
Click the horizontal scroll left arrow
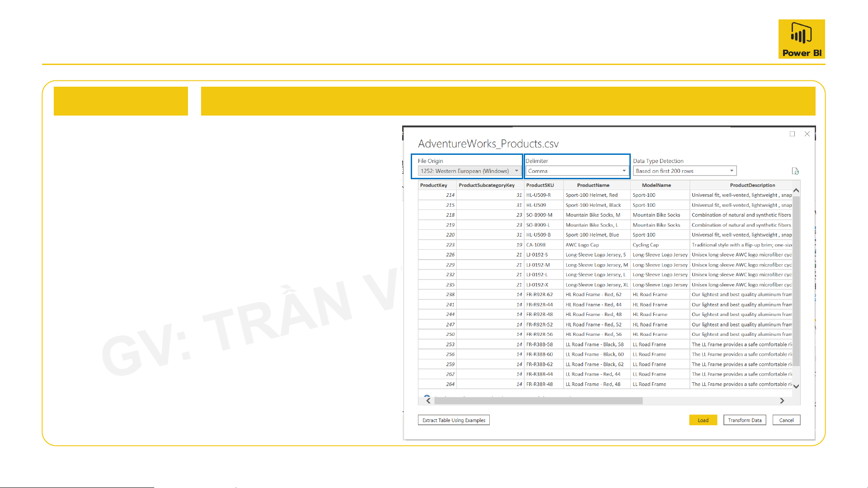tap(428, 401)
